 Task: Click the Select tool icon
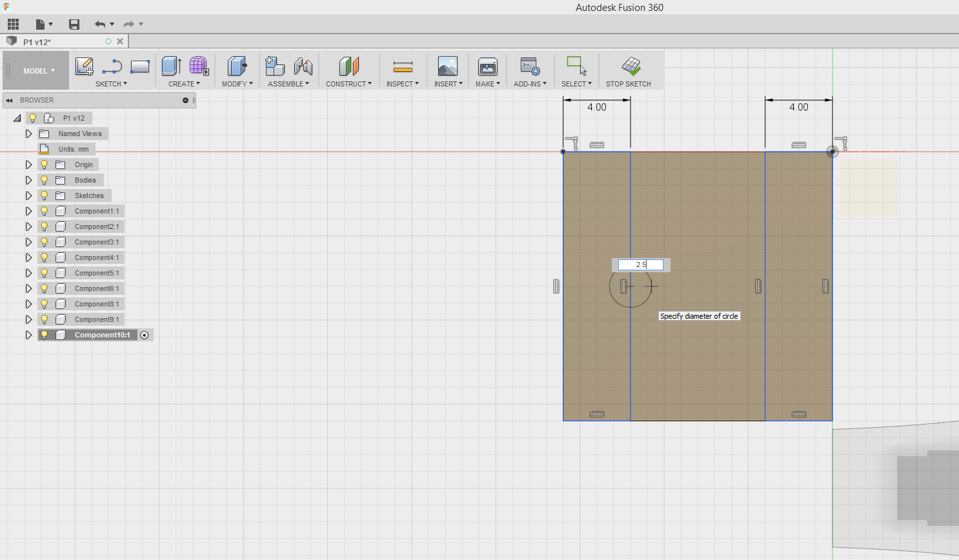pyautogui.click(x=576, y=65)
